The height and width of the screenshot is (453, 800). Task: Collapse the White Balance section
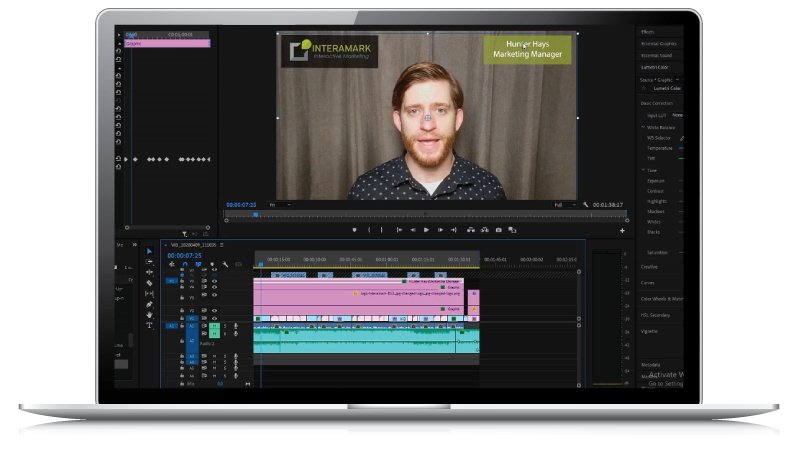pos(643,127)
